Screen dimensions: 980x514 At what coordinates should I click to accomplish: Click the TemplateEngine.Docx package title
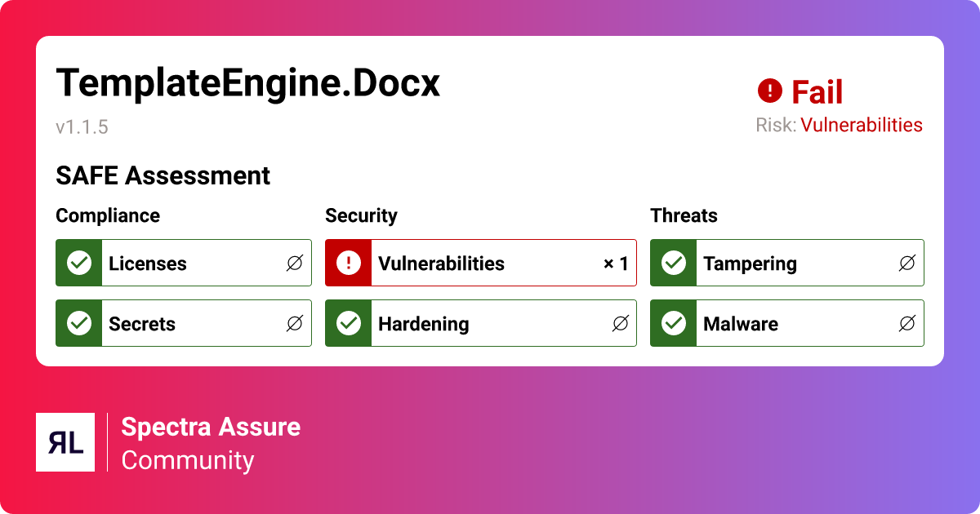tap(247, 82)
